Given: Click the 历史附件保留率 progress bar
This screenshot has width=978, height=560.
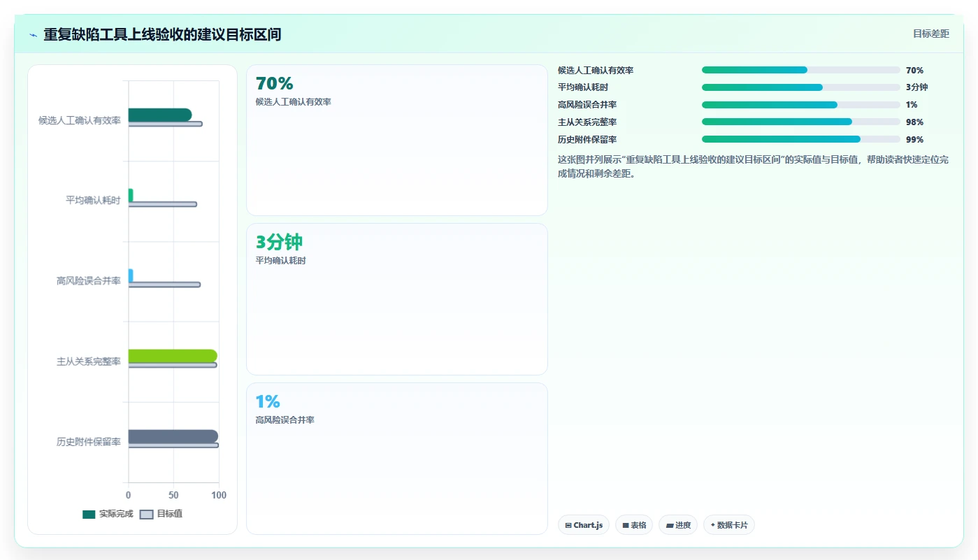Looking at the screenshot, I should [800, 139].
